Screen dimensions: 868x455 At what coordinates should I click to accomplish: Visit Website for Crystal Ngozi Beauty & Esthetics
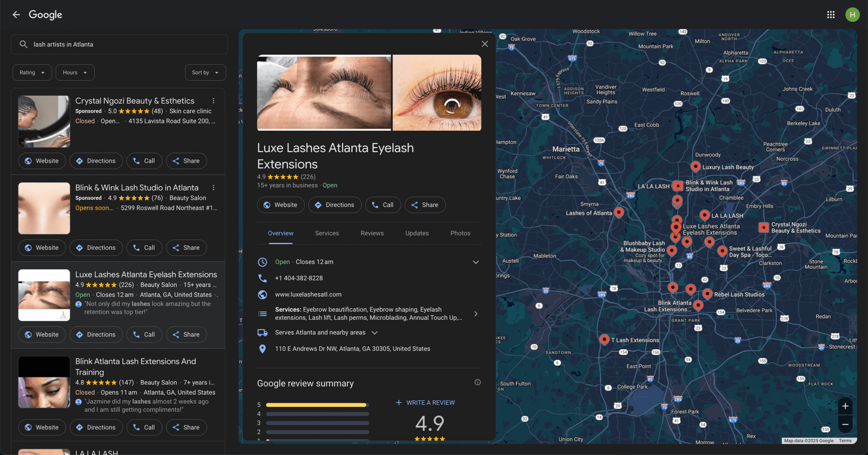pos(42,161)
